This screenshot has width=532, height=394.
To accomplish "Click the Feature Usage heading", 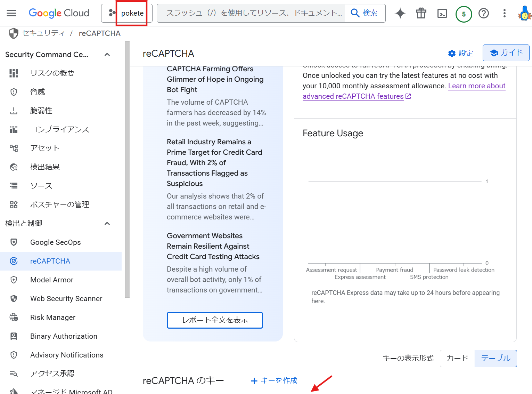I will 333,133.
